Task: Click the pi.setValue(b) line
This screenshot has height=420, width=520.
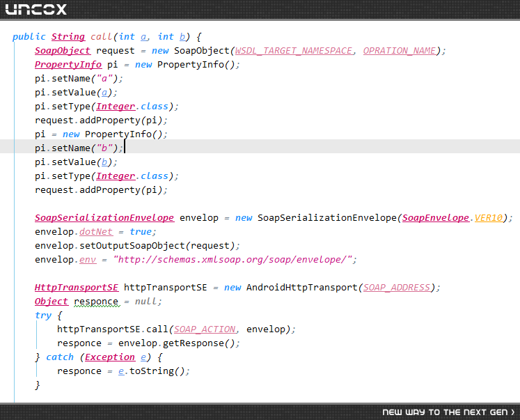Action: coord(77,162)
